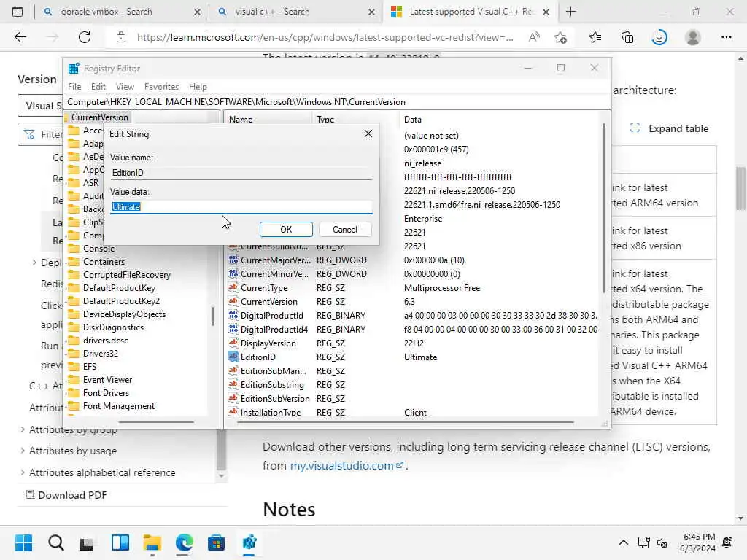Select the Font Management folder icon
This screenshot has height=560, width=747.
pos(74,405)
